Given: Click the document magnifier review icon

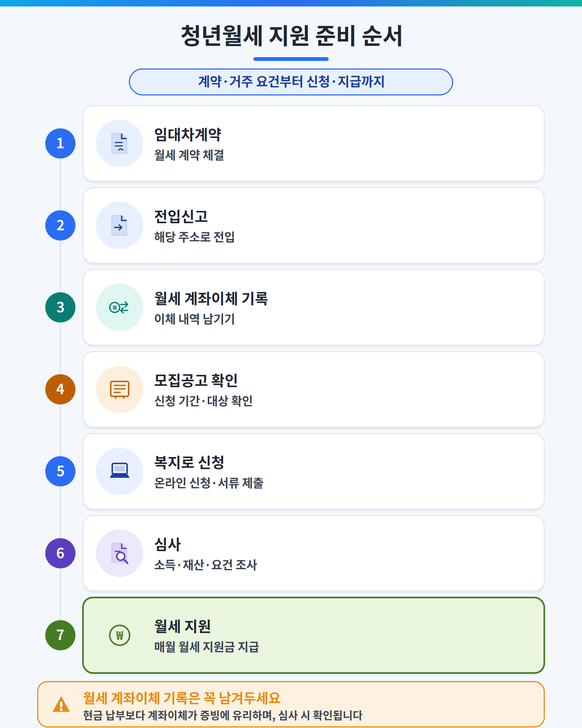Looking at the screenshot, I should 119,553.
